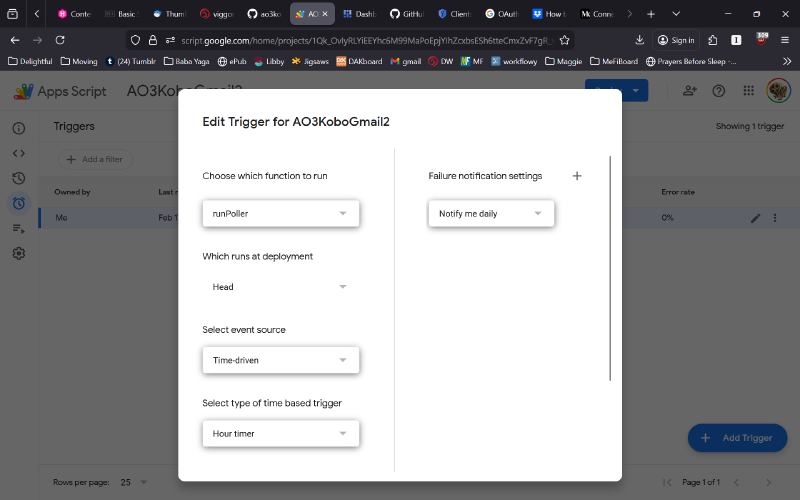Screen dimensions: 800x500
Task: Open the trigger's three-dot more menu
Action: pos(774,218)
